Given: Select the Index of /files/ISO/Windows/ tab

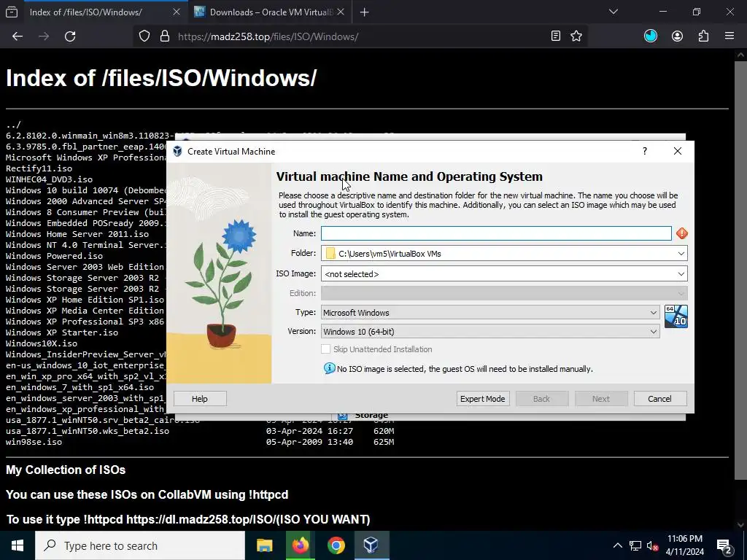Looking at the screenshot, I should coord(104,12).
